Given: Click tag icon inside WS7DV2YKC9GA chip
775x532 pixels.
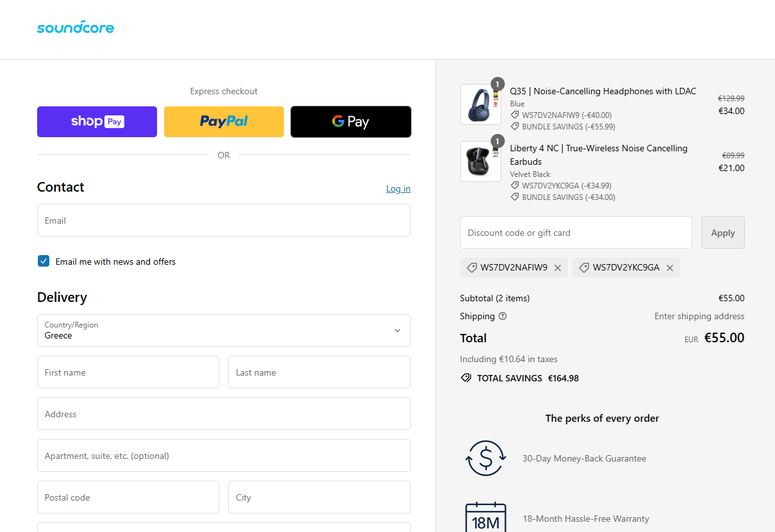Looking at the screenshot, I should [x=584, y=268].
